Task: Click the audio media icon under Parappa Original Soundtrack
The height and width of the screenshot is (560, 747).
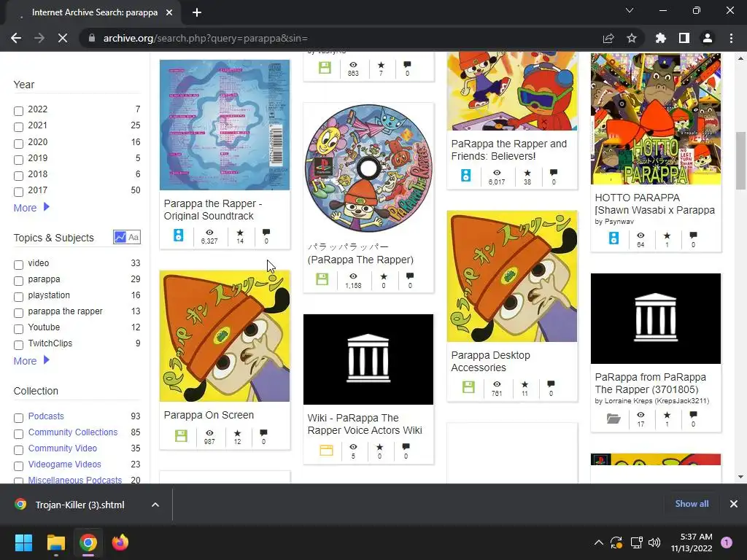Action: (x=178, y=236)
